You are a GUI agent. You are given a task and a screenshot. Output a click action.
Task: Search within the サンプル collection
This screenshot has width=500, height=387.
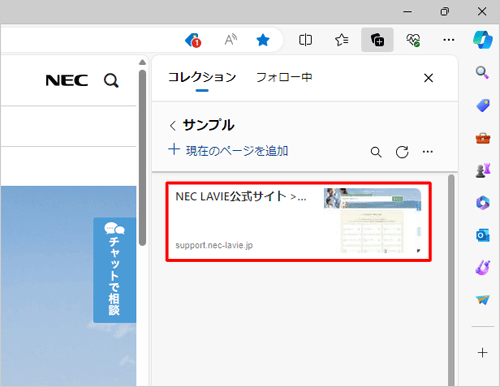click(x=376, y=152)
